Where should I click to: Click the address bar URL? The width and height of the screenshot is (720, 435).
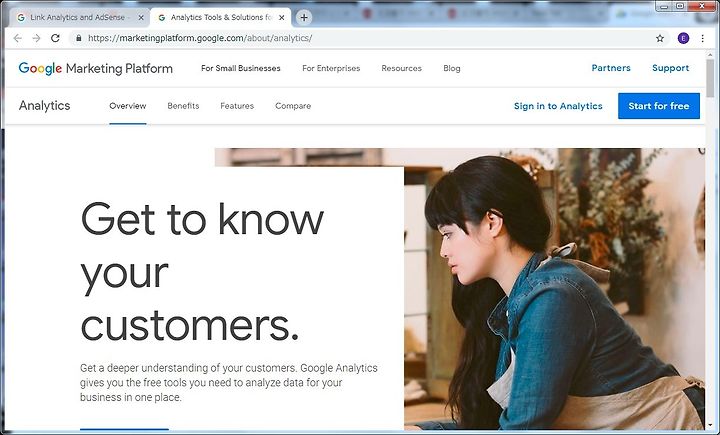[x=200, y=38]
